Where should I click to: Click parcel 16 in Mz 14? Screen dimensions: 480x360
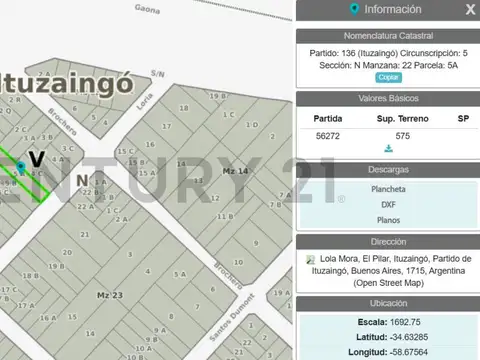click(150, 144)
